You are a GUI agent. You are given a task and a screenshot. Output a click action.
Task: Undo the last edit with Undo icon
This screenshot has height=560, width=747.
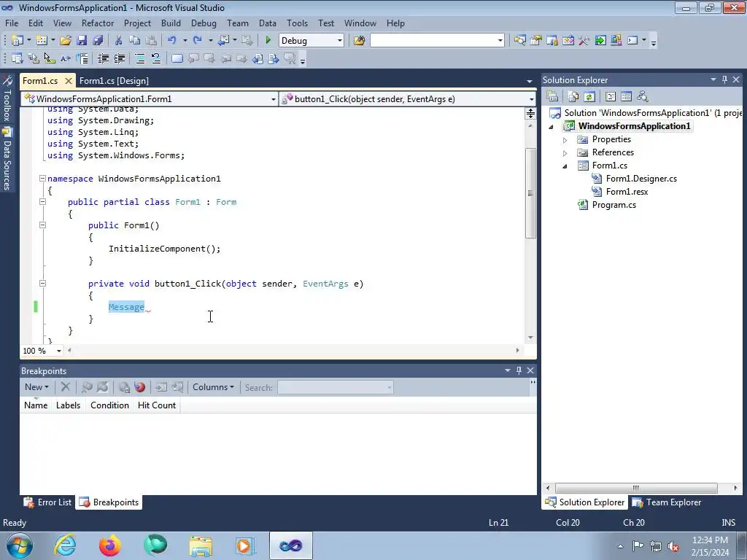point(172,41)
